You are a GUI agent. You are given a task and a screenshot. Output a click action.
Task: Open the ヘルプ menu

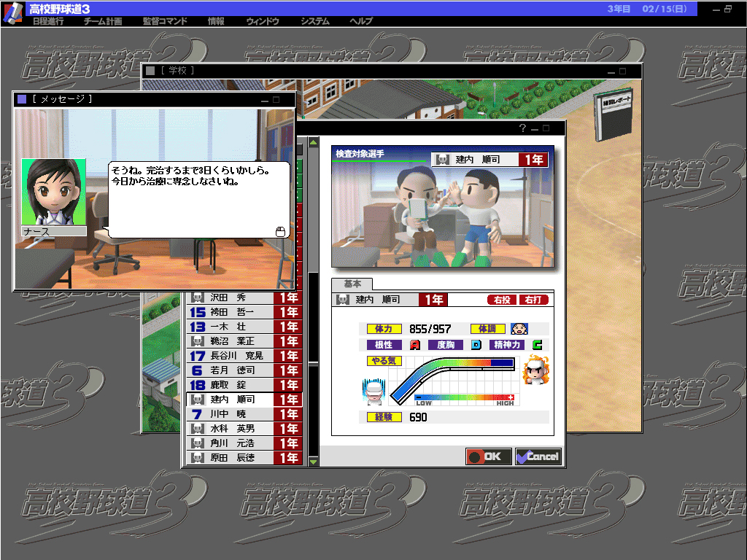click(x=360, y=21)
